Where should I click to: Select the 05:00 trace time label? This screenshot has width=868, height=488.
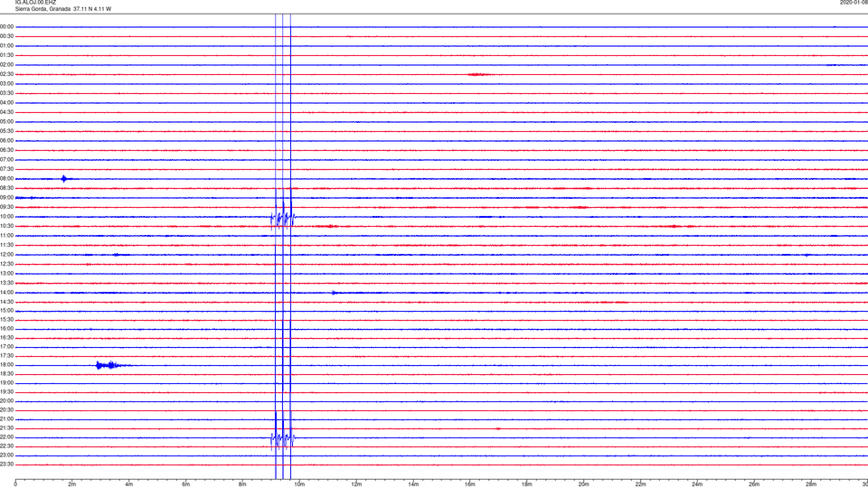[x=6, y=121]
